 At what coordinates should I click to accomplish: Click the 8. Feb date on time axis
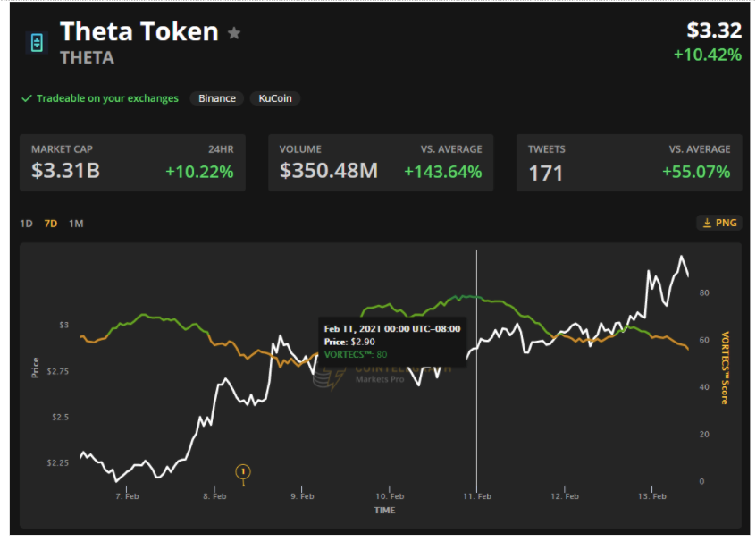[x=214, y=496]
